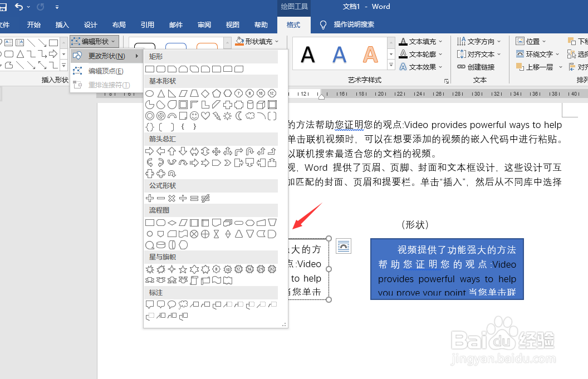Choose the heart shape
The image size is (588, 379).
pyautogui.click(x=205, y=116)
